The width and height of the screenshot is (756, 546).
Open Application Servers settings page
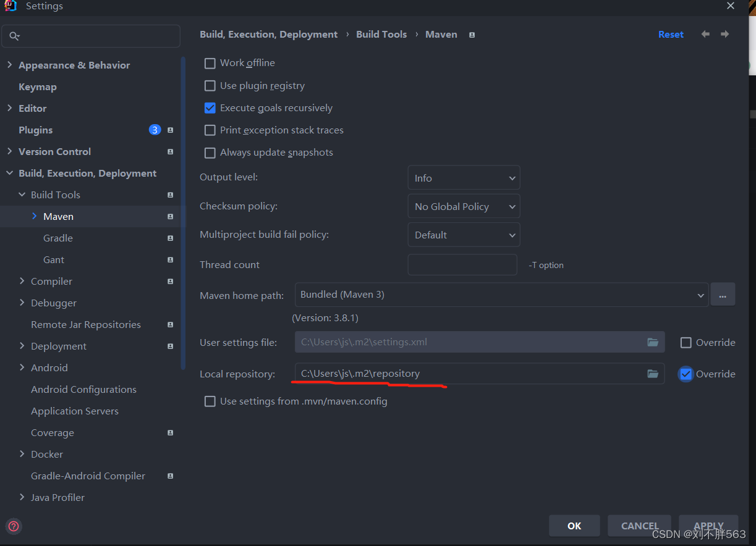(x=75, y=411)
